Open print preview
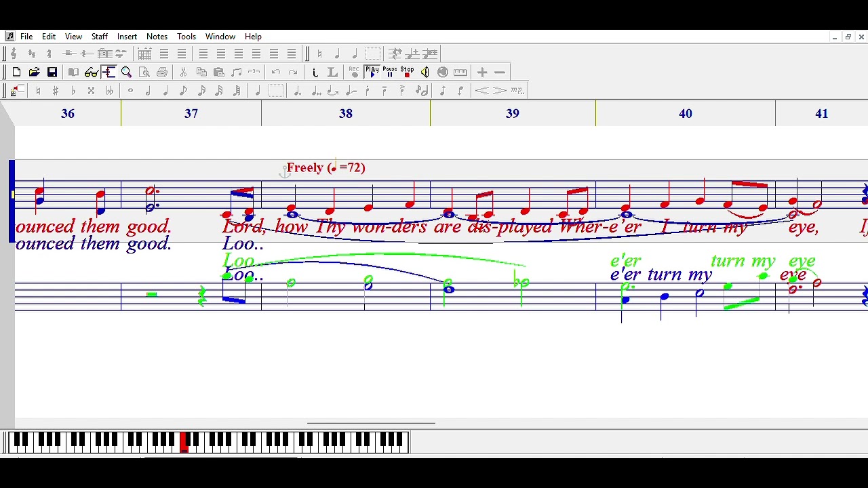The width and height of the screenshot is (868, 488). click(144, 73)
